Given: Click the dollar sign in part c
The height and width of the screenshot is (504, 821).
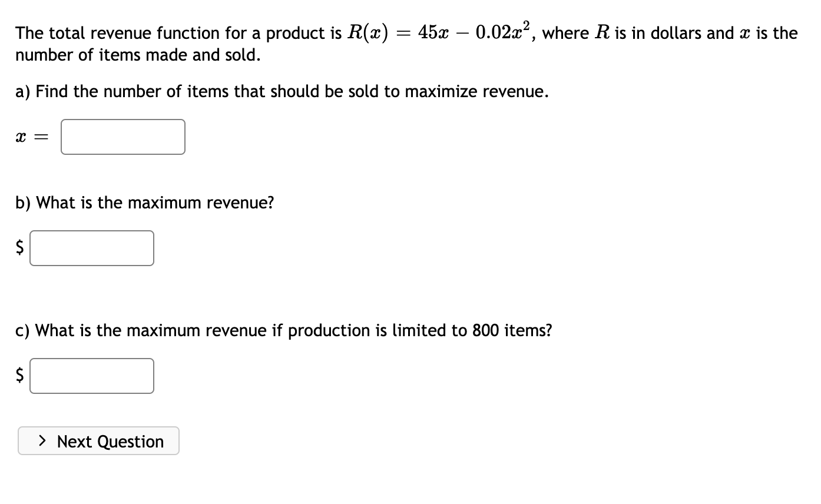Looking at the screenshot, I should point(19,376).
